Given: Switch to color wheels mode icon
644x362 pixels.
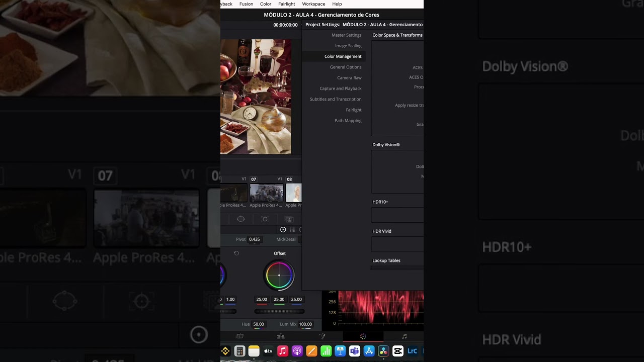Looking at the screenshot, I should point(283,230).
